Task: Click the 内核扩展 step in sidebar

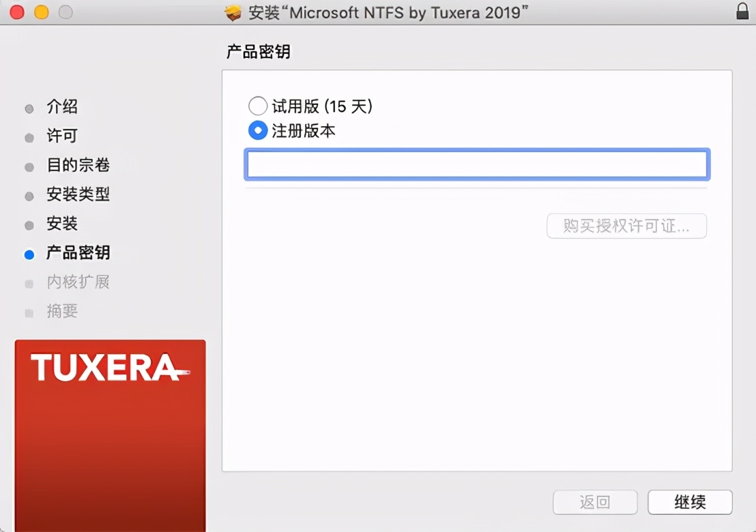Action: (x=78, y=282)
